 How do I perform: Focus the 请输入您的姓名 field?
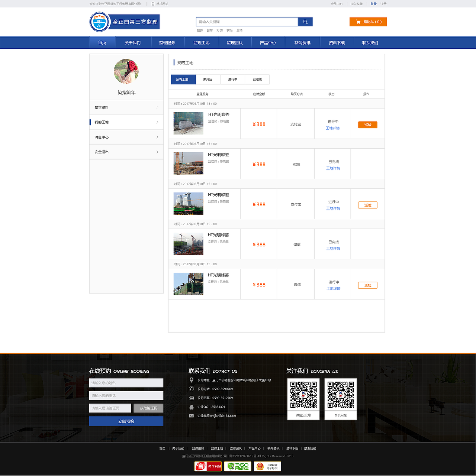[x=126, y=383]
